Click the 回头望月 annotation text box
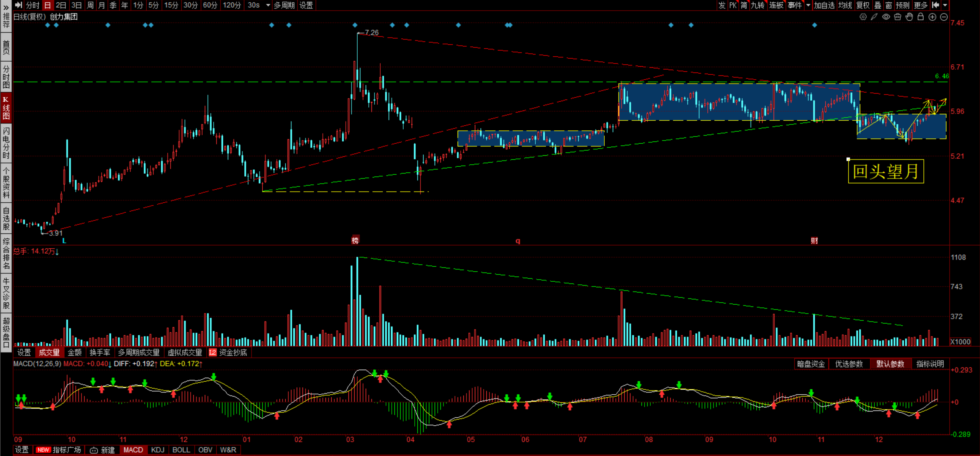980x456 pixels. [x=885, y=171]
